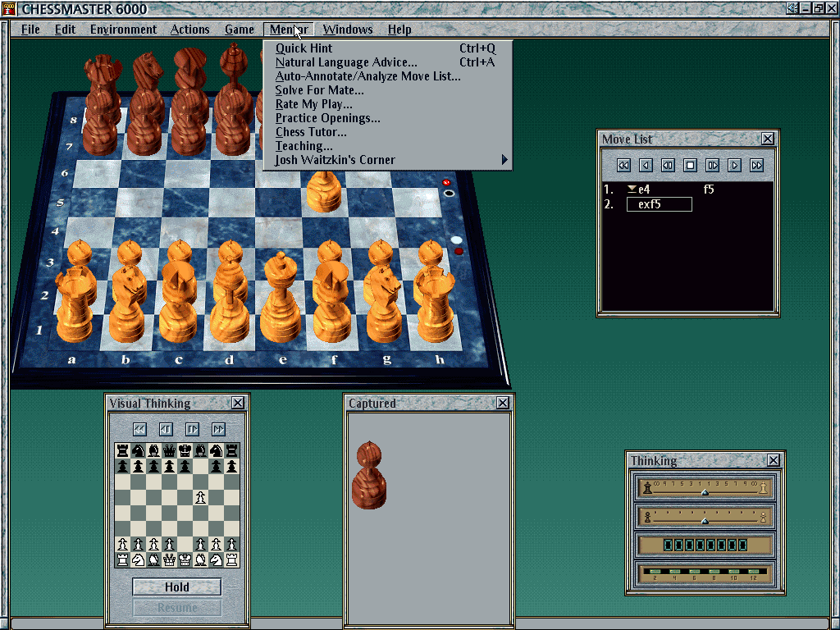This screenshot has width=840, height=630.
Task: Close the Thinking panel
Action: (774, 460)
